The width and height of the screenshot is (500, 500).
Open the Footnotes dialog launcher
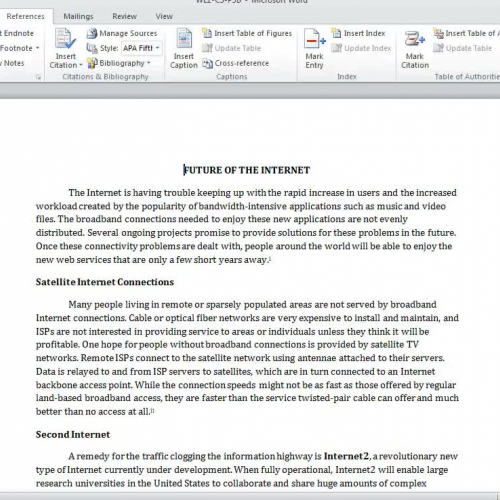tap(38, 77)
